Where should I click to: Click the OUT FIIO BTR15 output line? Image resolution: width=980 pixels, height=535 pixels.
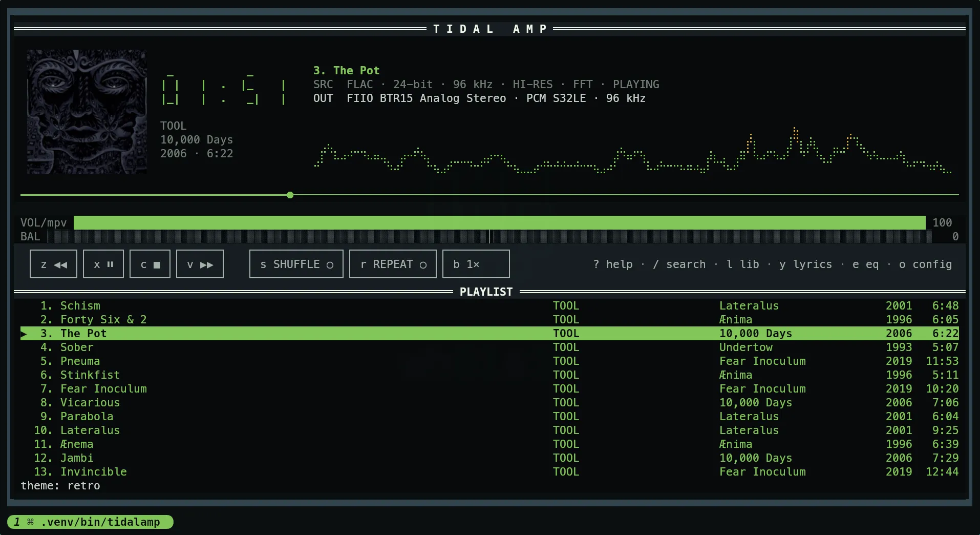coord(479,98)
